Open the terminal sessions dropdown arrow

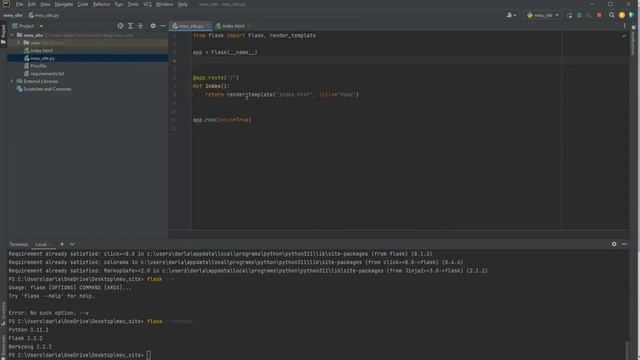pos(72,244)
